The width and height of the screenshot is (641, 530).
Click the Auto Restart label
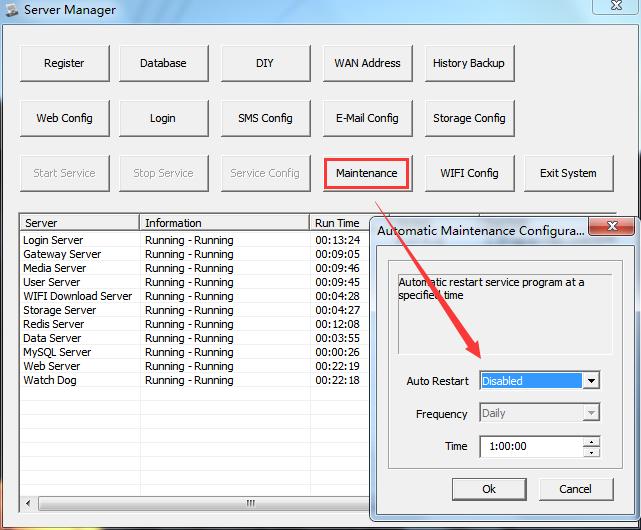click(437, 381)
